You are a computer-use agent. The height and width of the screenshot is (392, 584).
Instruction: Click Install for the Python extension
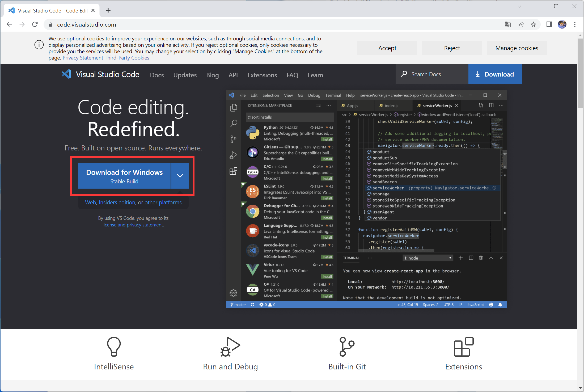click(327, 139)
